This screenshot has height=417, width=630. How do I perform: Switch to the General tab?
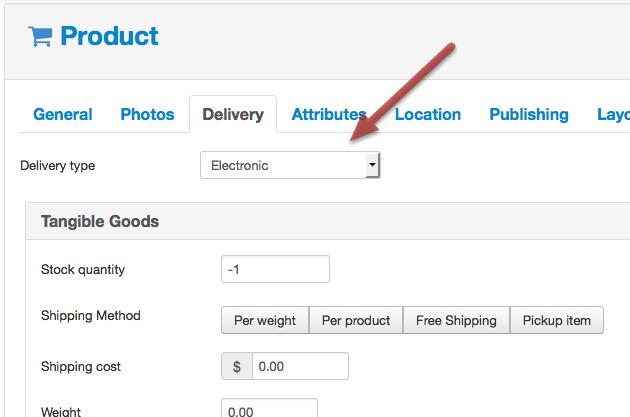(63, 114)
